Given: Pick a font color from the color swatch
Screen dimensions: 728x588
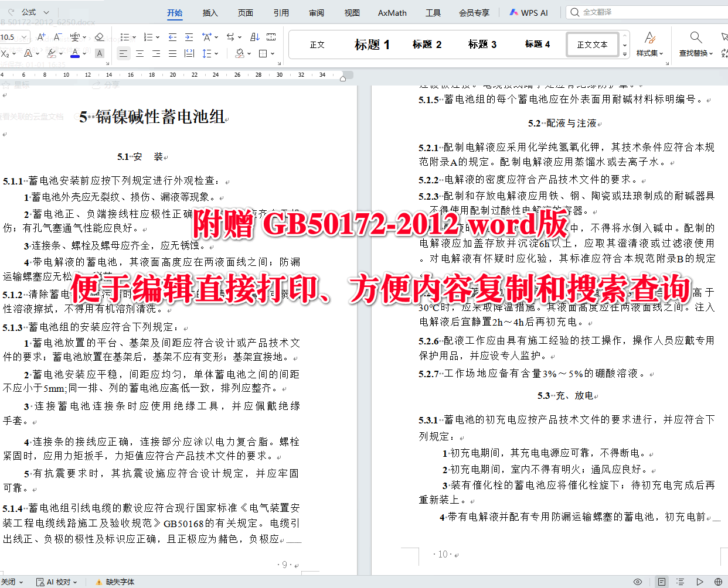Looking at the screenshot, I should click(75, 54).
